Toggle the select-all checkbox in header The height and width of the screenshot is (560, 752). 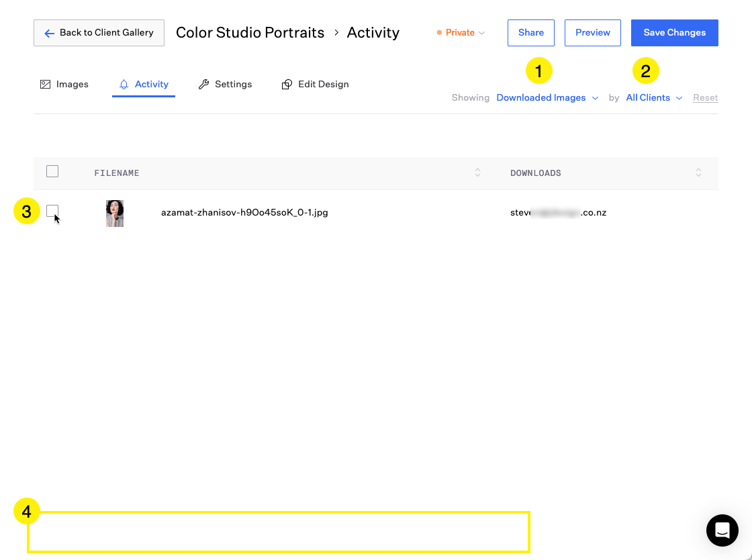click(x=52, y=171)
